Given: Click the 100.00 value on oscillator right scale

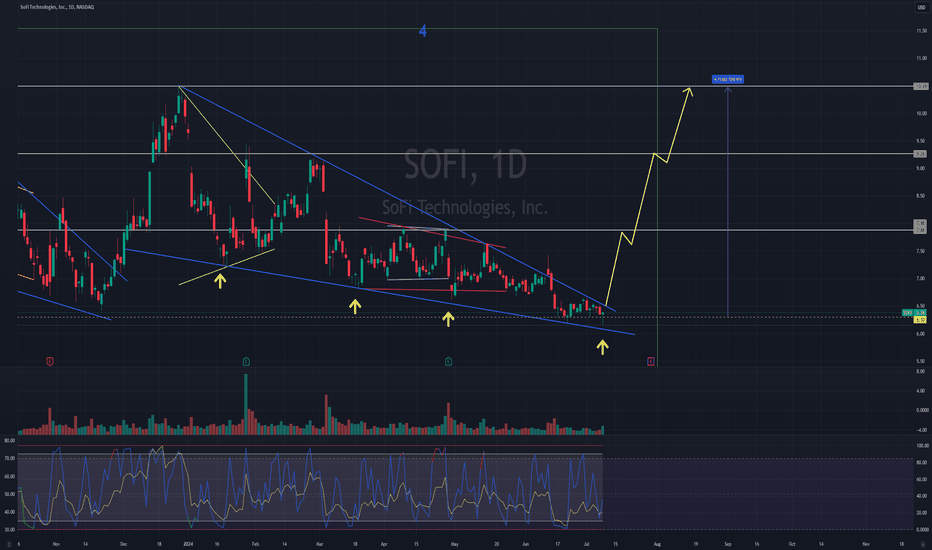Looking at the screenshot, I should click(922, 445).
